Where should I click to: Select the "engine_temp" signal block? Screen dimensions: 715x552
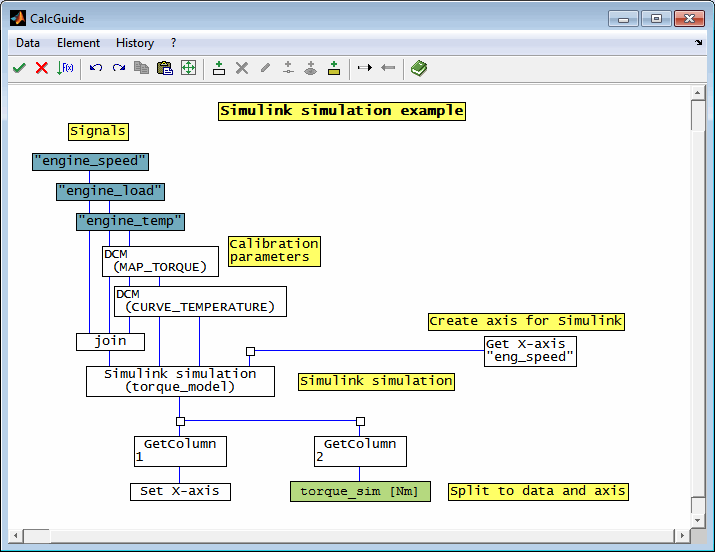(130, 222)
